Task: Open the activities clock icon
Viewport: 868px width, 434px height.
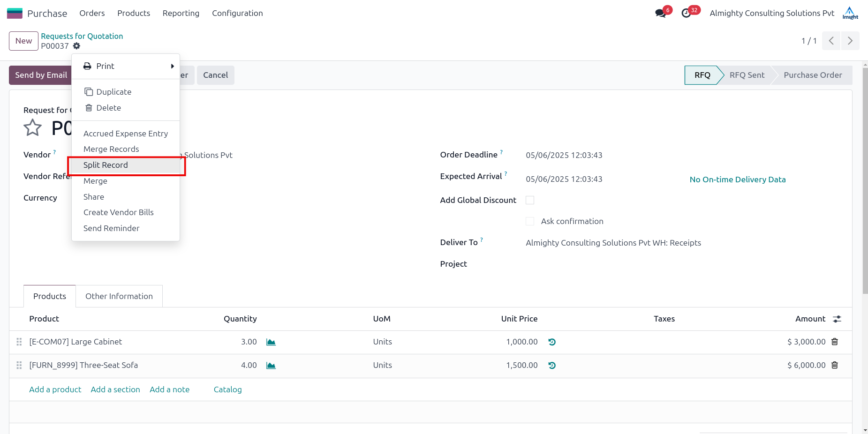Action: point(686,13)
